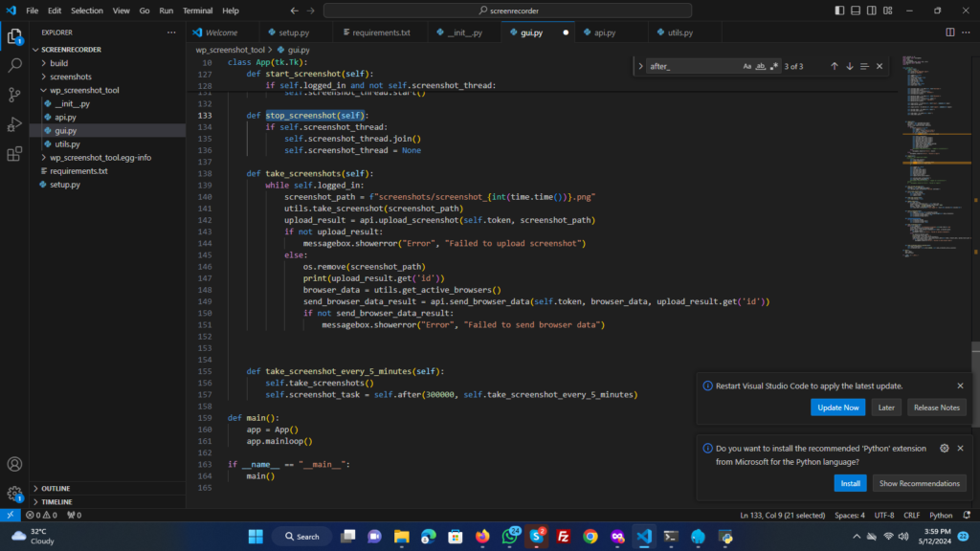Open the Manage gear icon at bottom left
The image size is (980, 551).
click(x=14, y=494)
